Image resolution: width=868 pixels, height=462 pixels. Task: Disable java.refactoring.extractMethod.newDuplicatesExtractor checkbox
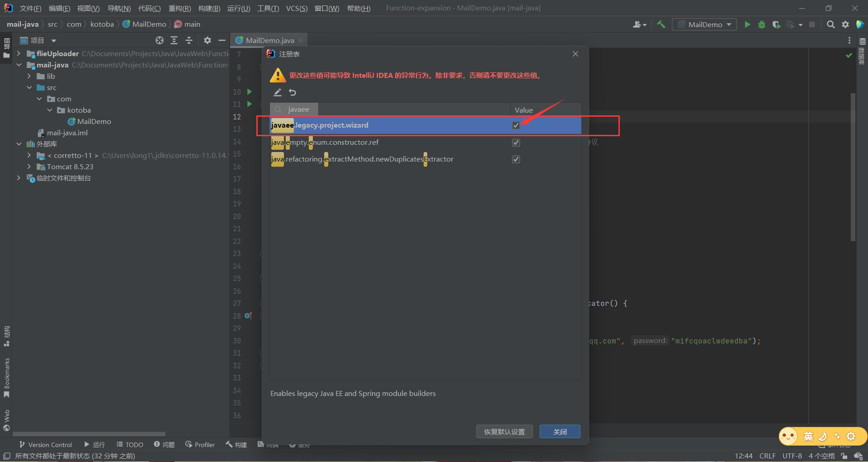pyautogui.click(x=515, y=159)
